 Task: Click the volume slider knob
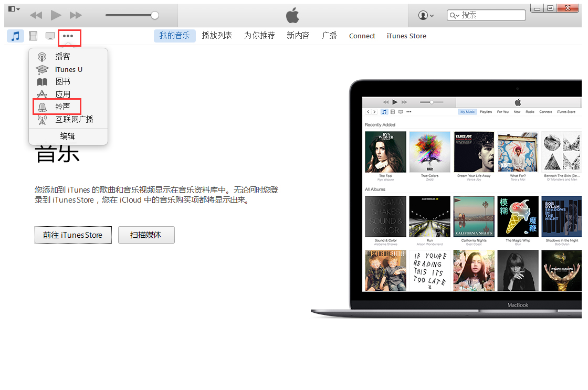(155, 15)
